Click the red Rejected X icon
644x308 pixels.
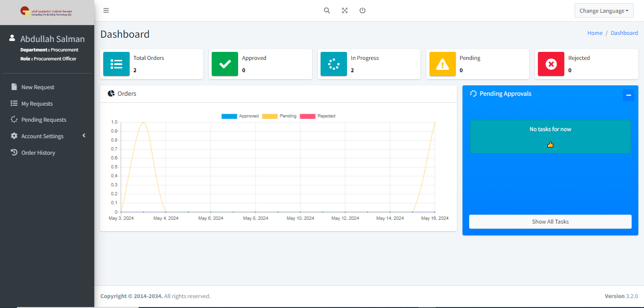point(551,64)
